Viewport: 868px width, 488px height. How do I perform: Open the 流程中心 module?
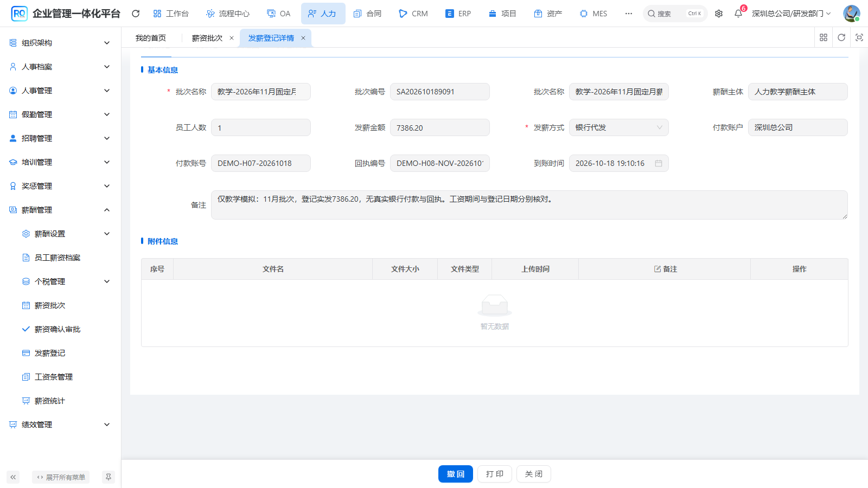click(x=228, y=14)
